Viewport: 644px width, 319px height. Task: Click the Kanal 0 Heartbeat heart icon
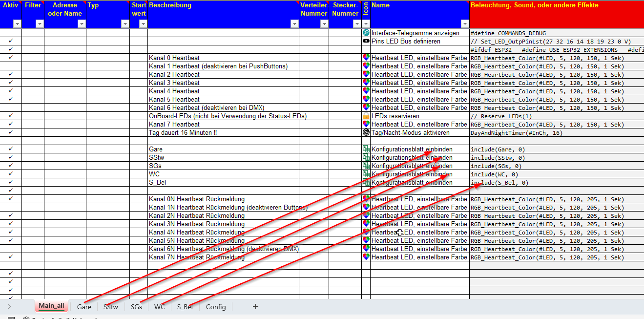point(366,58)
